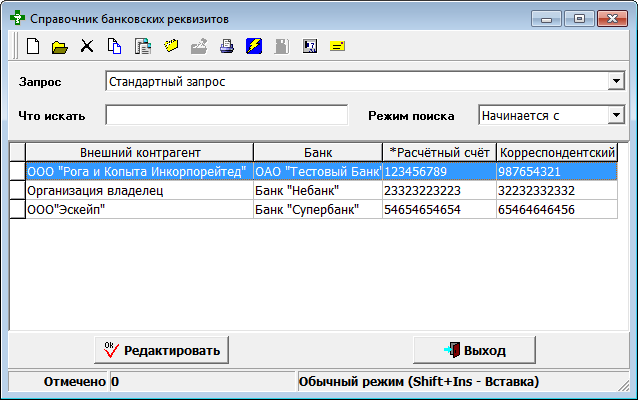Open record with yellow folder icon
The image size is (638, 400).
[x=60, y=47]
